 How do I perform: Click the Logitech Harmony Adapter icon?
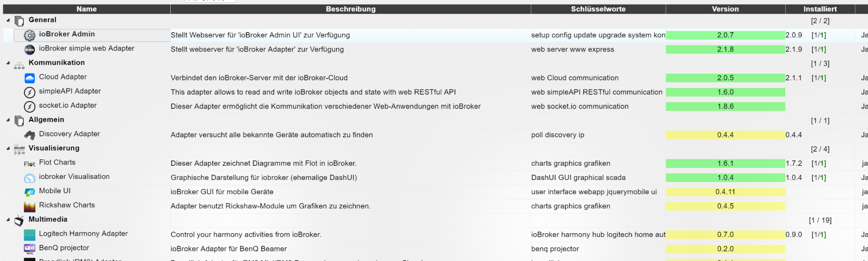[x=30, y=235]
